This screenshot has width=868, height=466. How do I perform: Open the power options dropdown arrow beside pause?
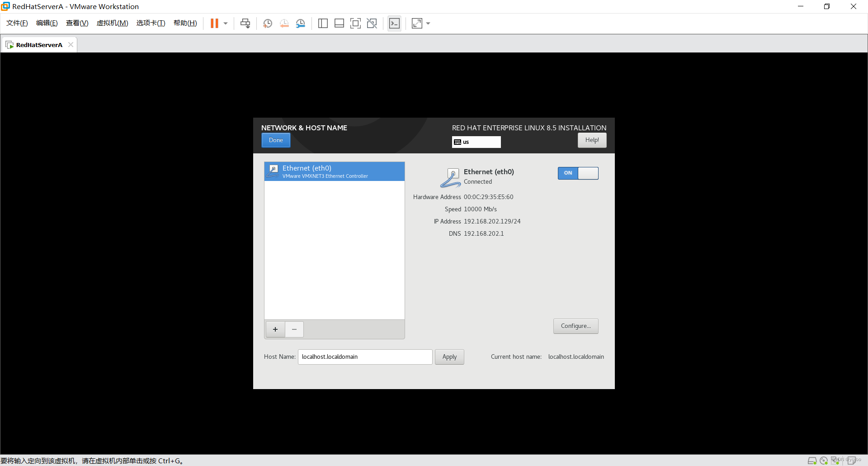click(x=226, y=24)
